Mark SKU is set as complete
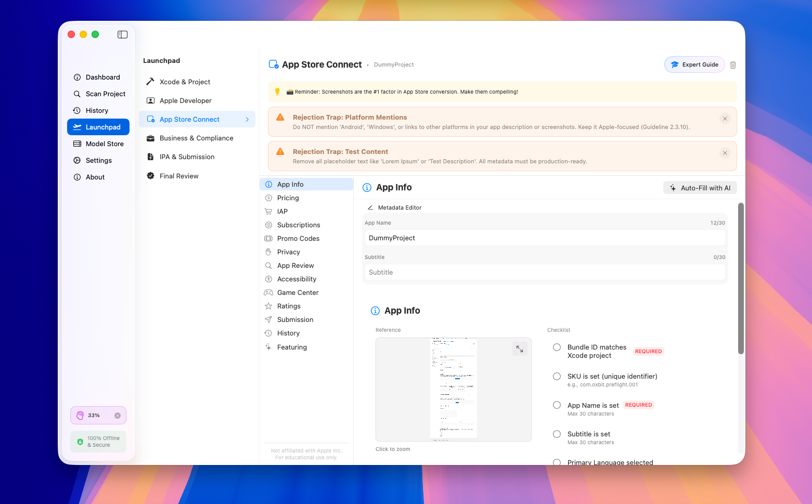This screenshot has height=504, width=812. [557, 376]
